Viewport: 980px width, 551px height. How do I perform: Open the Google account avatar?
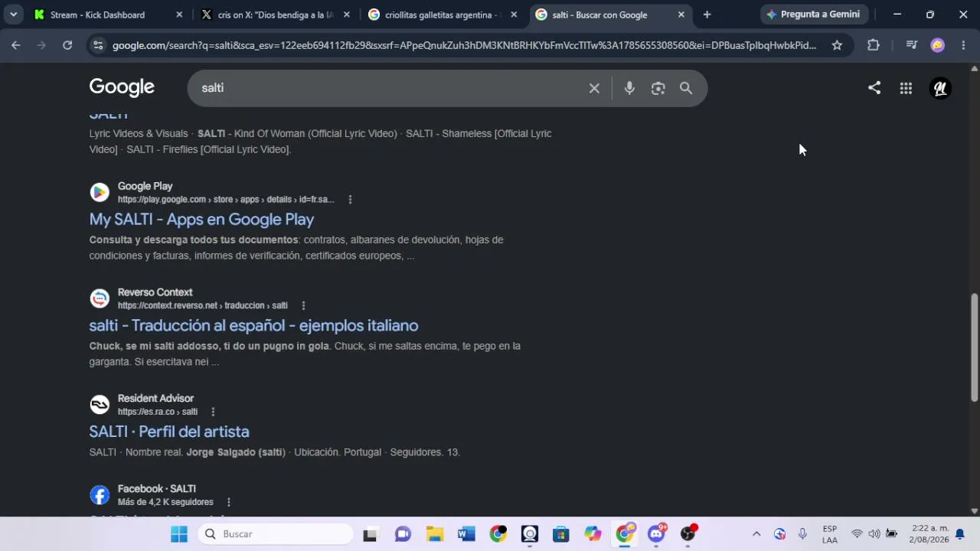click(940, 88)
